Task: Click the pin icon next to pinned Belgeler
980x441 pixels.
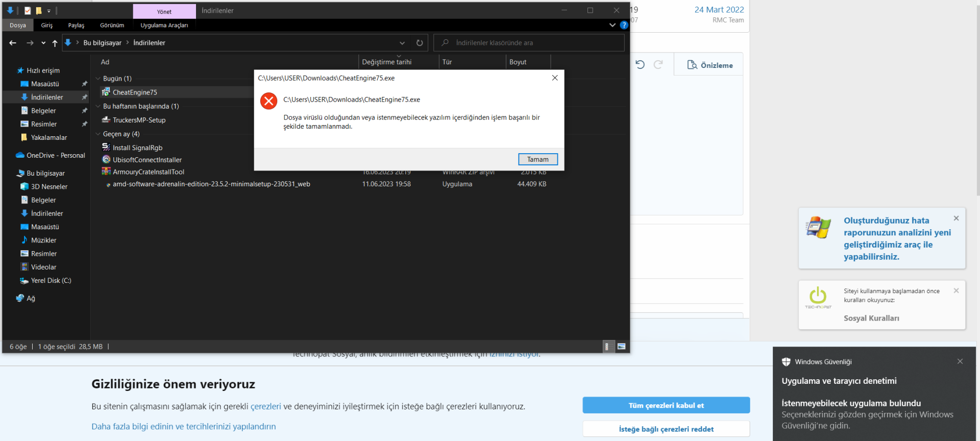Action: pyautogui.click(x=85, y=111)
